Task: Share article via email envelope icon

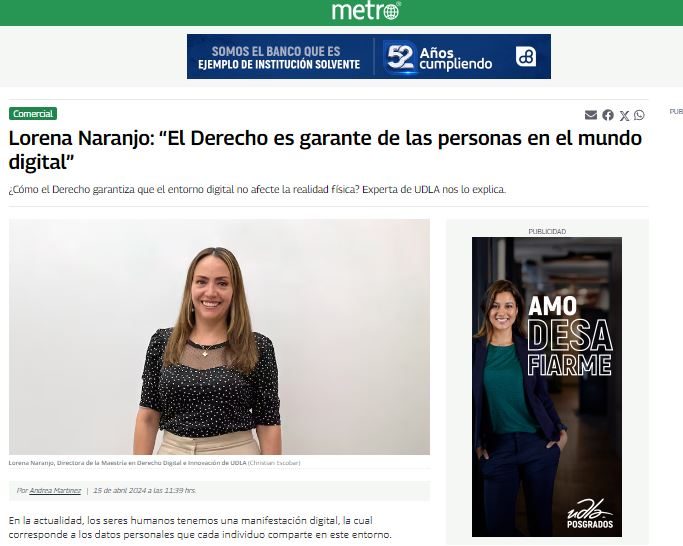Action: (591, 115)
